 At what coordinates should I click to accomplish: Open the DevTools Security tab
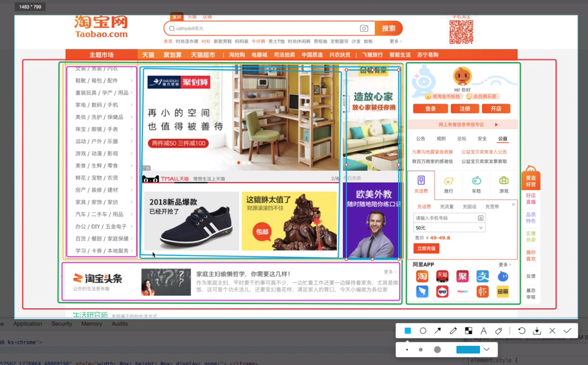click(62, 324)
